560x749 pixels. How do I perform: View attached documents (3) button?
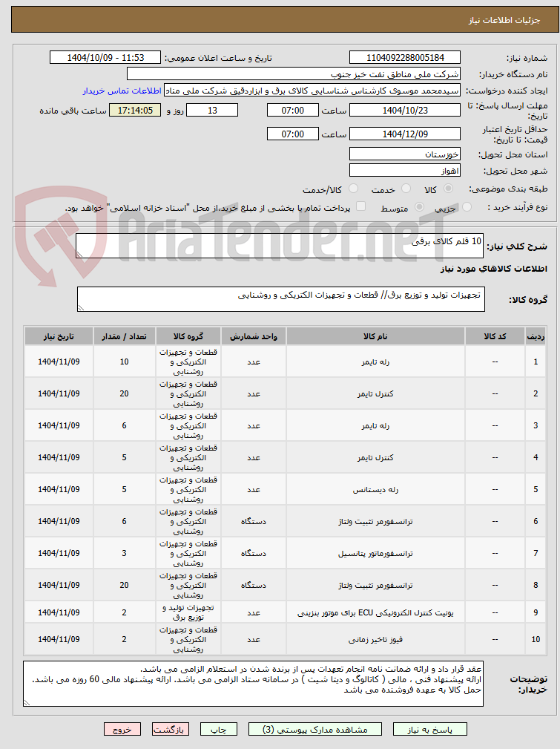point(315,730)
